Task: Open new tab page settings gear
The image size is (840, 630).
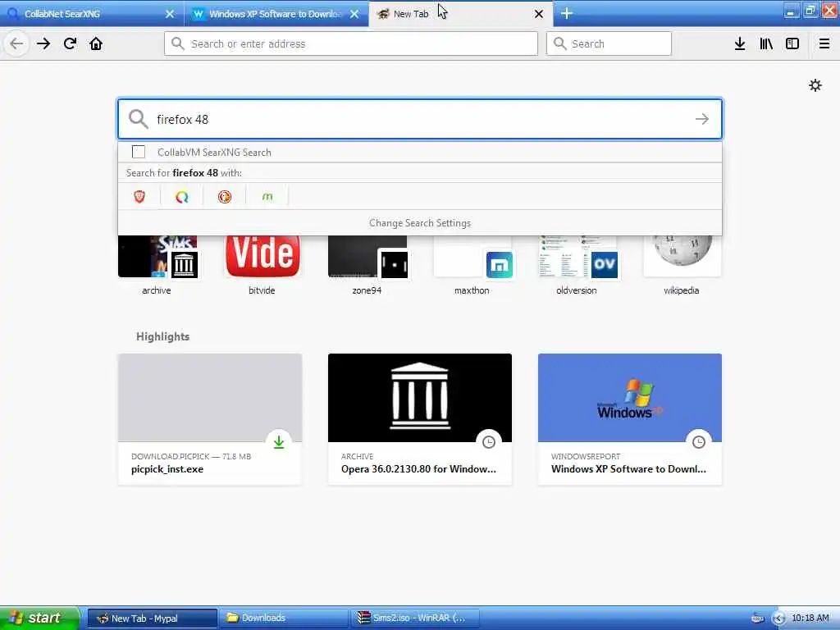Action: 815,85
